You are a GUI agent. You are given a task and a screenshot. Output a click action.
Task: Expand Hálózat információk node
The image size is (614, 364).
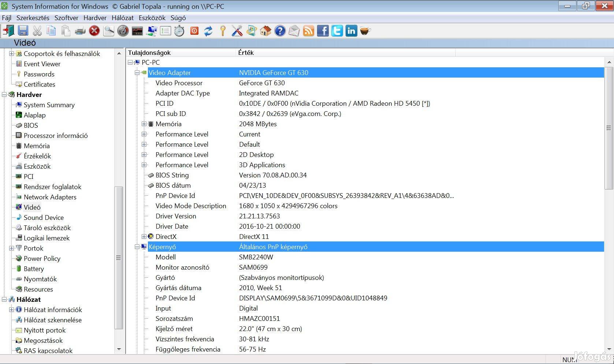tap(11, 309)
